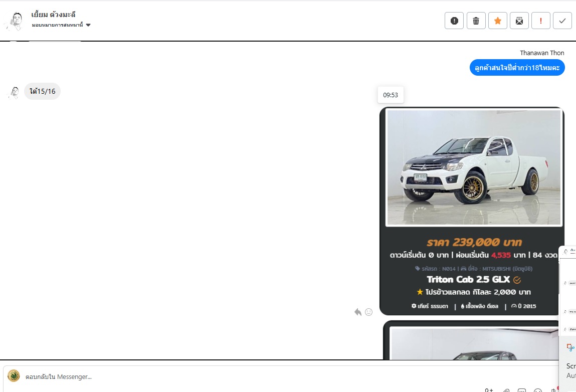
Task: Reply to the Triton image message
Action: (x=358, y=312)
